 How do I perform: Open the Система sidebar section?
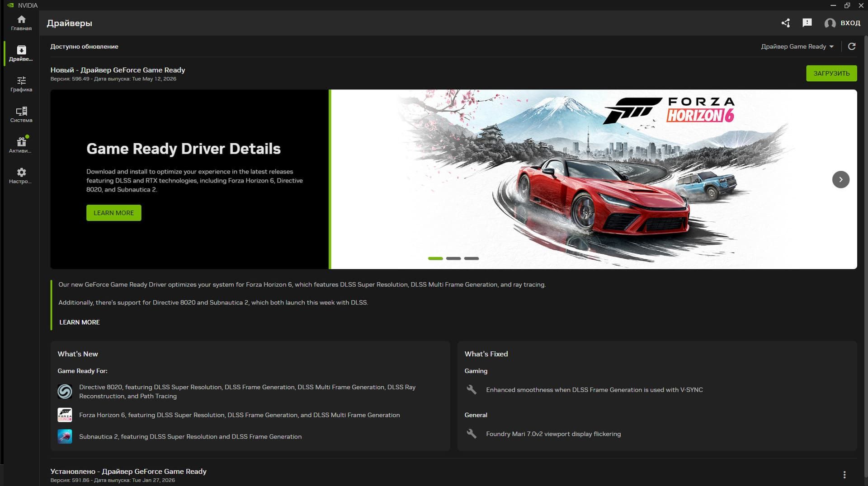[x=21, y=115]
